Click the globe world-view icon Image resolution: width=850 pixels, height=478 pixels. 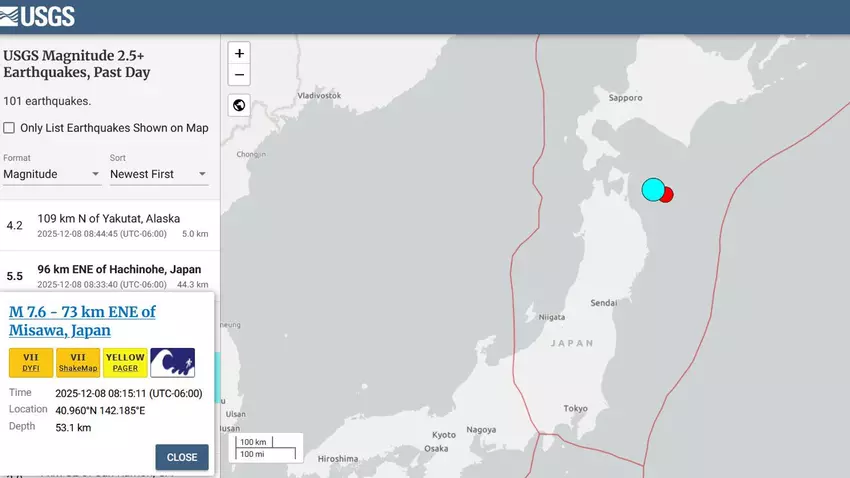(x=239, y=105)
